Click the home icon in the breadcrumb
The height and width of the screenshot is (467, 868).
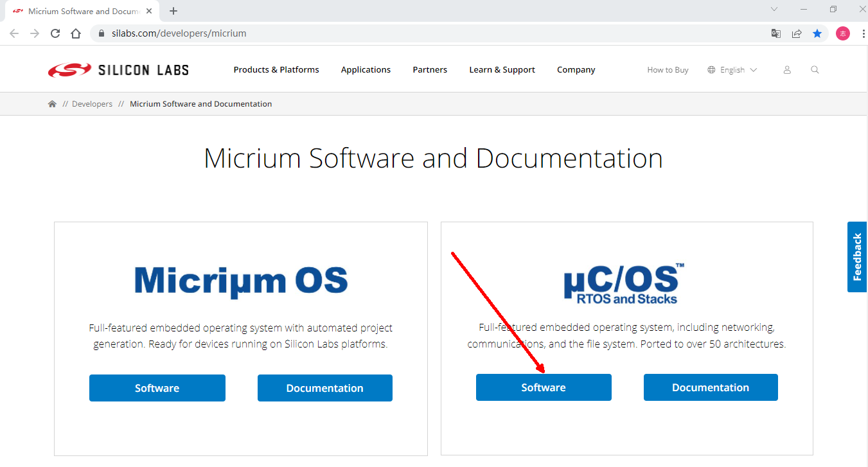(52, 103)
